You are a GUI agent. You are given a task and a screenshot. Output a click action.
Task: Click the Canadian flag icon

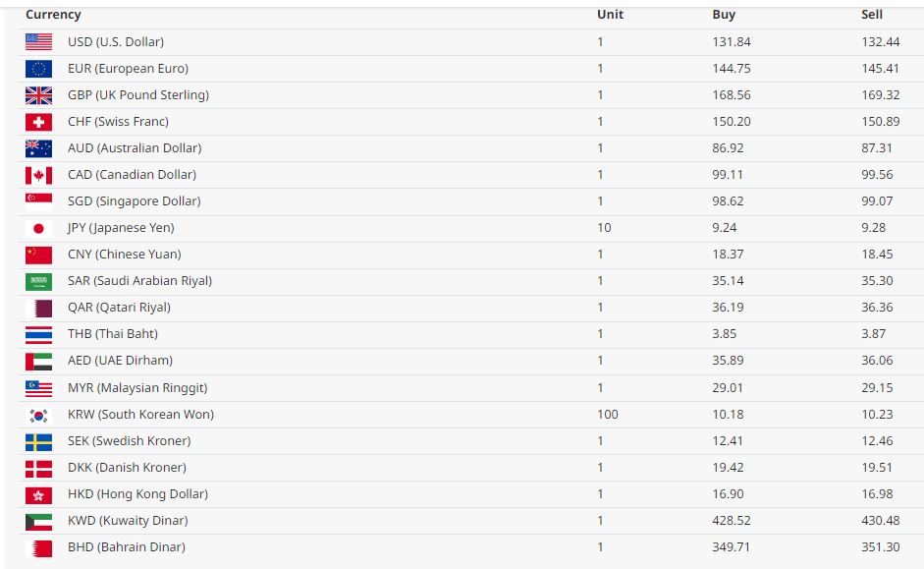(x=38, y=175)
